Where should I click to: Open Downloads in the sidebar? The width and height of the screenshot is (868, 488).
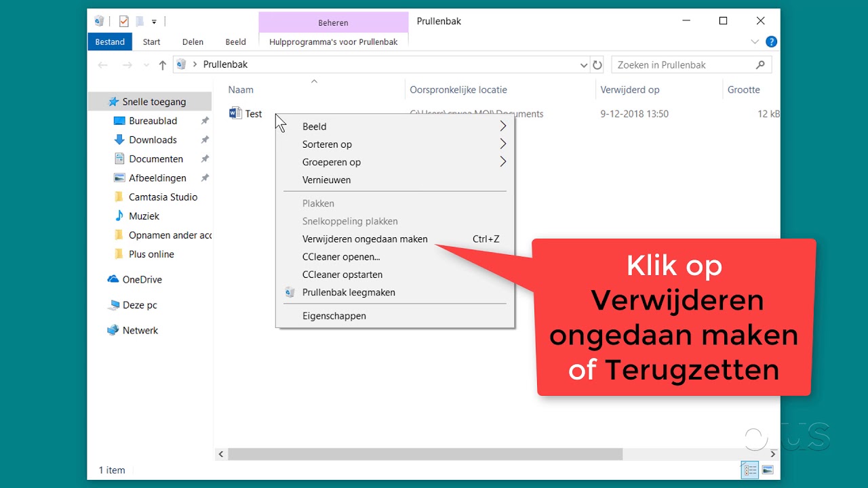[146, 140]
